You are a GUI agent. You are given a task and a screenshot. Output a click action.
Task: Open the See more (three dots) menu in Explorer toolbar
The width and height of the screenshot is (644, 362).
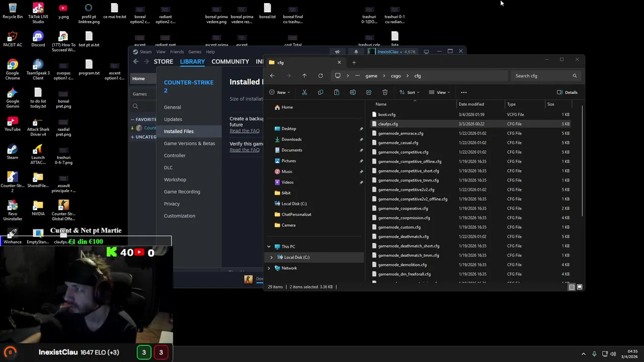coord(464,93)
